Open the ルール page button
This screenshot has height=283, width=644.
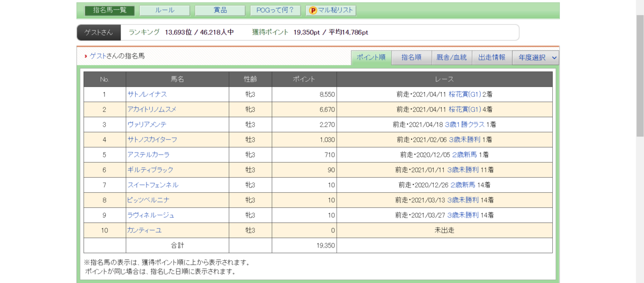(165, 10)
